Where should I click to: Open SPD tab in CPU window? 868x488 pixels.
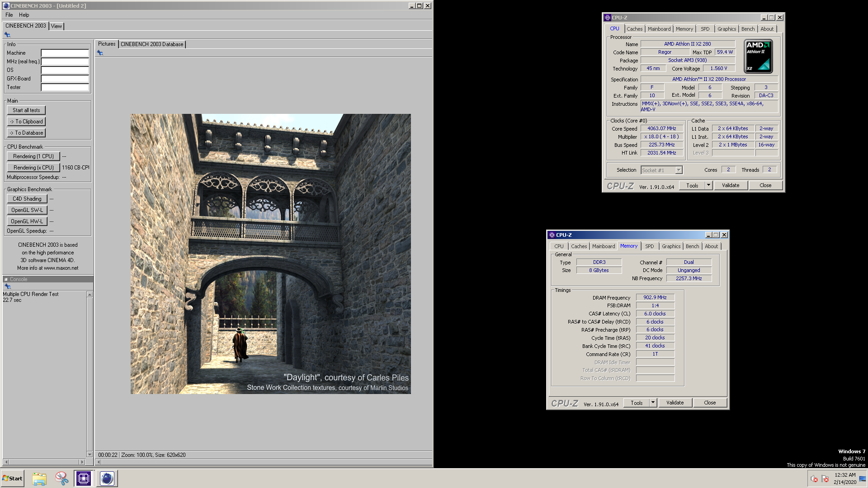click(705, 29)
